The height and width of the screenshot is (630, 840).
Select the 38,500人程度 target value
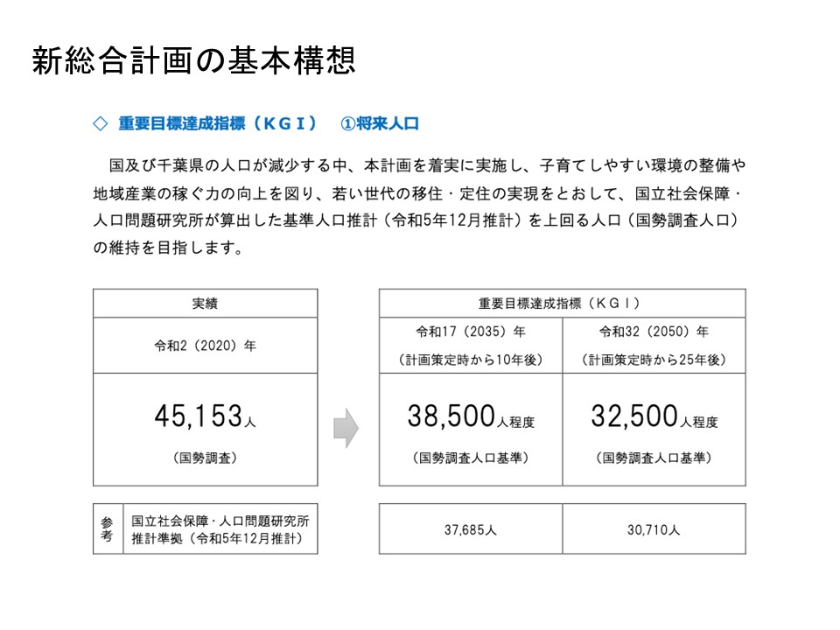[470, 417]
